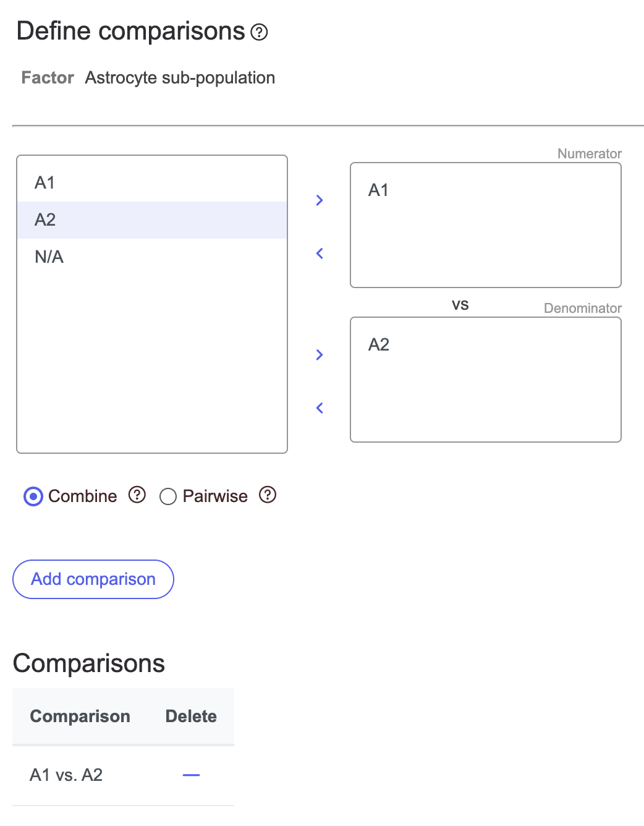Select the Combine radio button
This screenshot has width=644, height=826.
pyautogui.click(x=33, y=496)
